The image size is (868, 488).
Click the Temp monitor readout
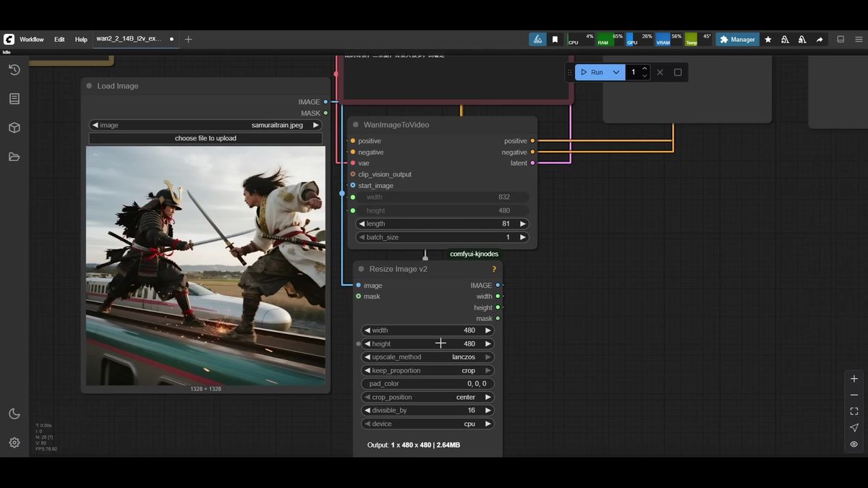click(699, 39)
